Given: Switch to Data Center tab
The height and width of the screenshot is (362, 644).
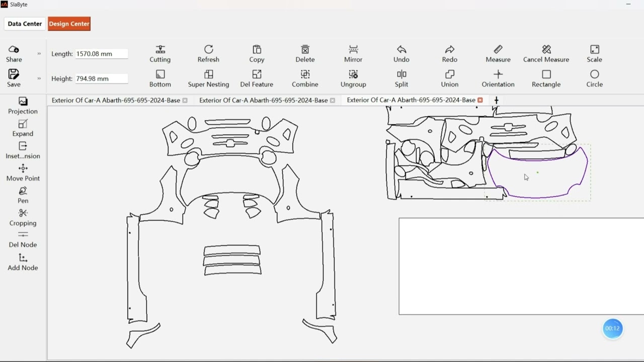Looking at the screenshot, I should pos(25,24).
